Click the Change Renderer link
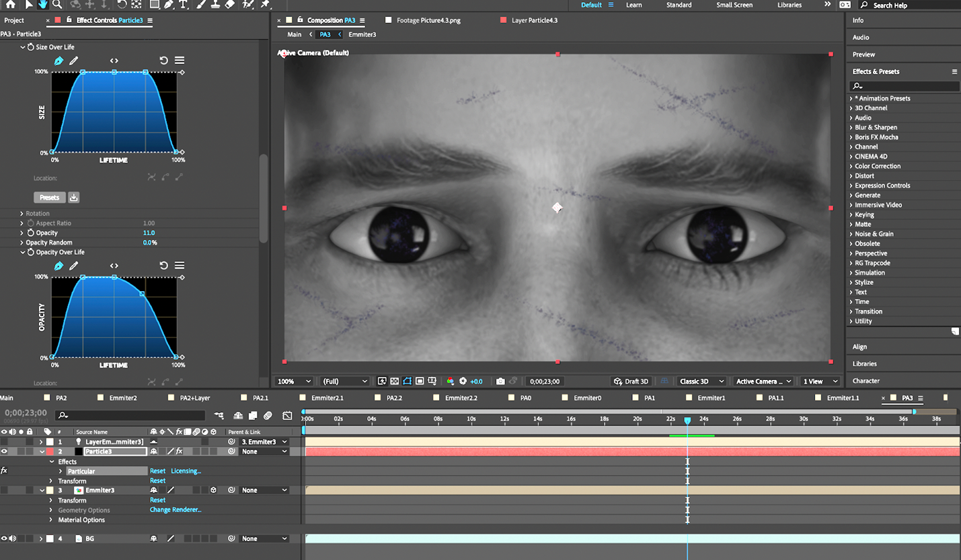 tap(176, 510)
